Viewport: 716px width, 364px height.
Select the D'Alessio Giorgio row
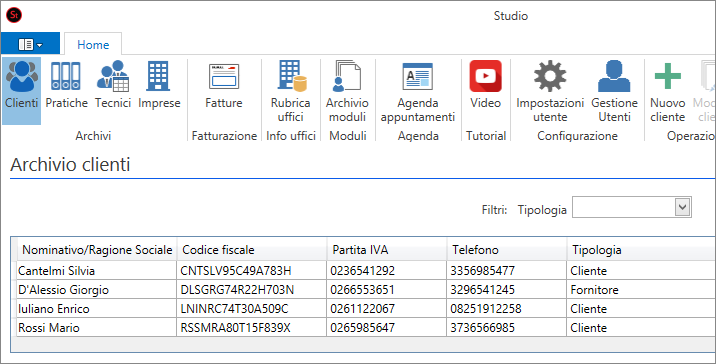pos(365,290)
